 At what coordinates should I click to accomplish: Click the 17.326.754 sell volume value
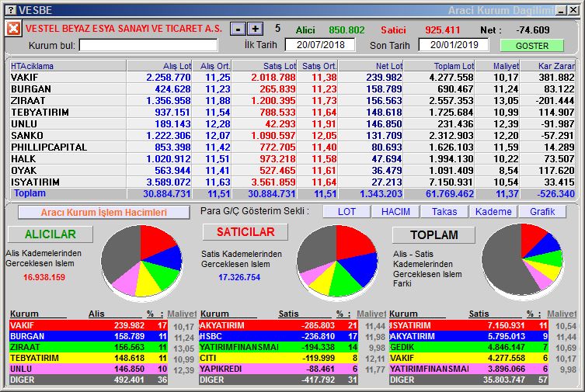[x=239, y=277]
